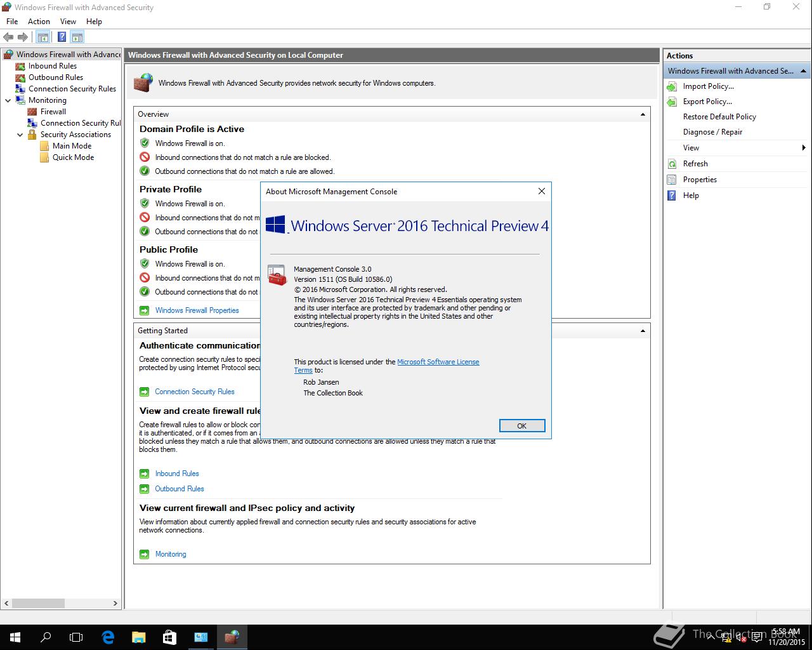The height and width of the screenshot is (650, 812).
Task: Click OK in the About dialog
Action: tap(521, 426)
